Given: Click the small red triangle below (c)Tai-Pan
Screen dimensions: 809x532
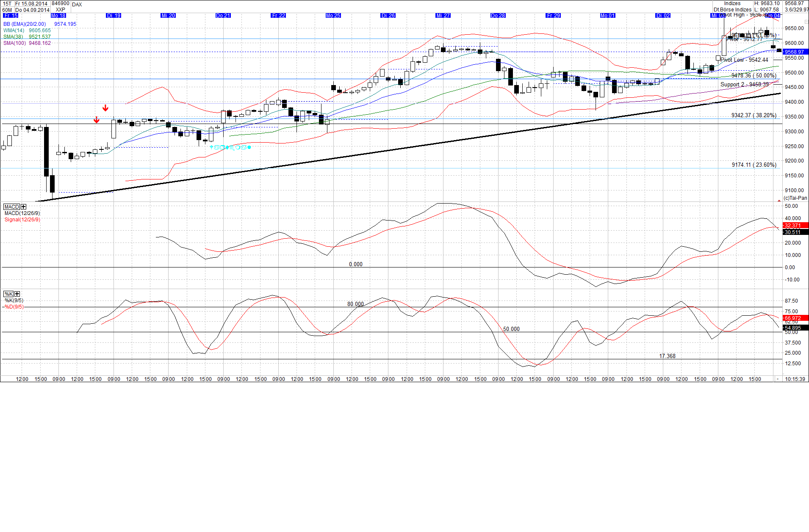Looking at the screenshot, I should click(779, 200).
